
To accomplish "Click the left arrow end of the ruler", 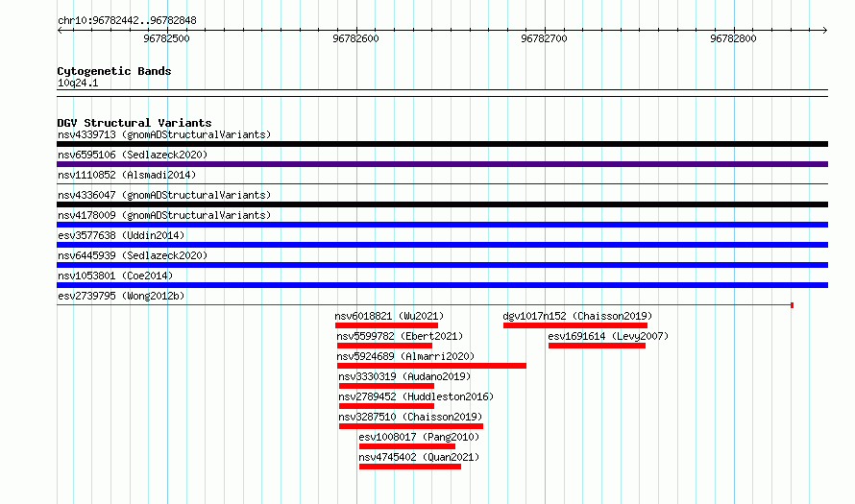I will click(x=60, y=31).
